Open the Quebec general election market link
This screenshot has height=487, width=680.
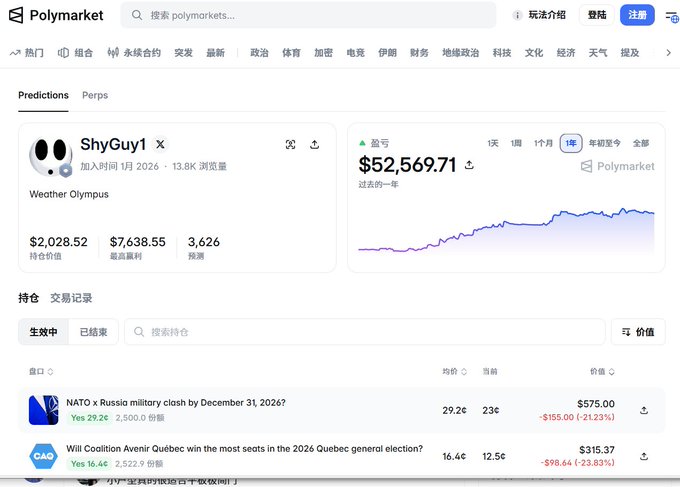[244, 449]
